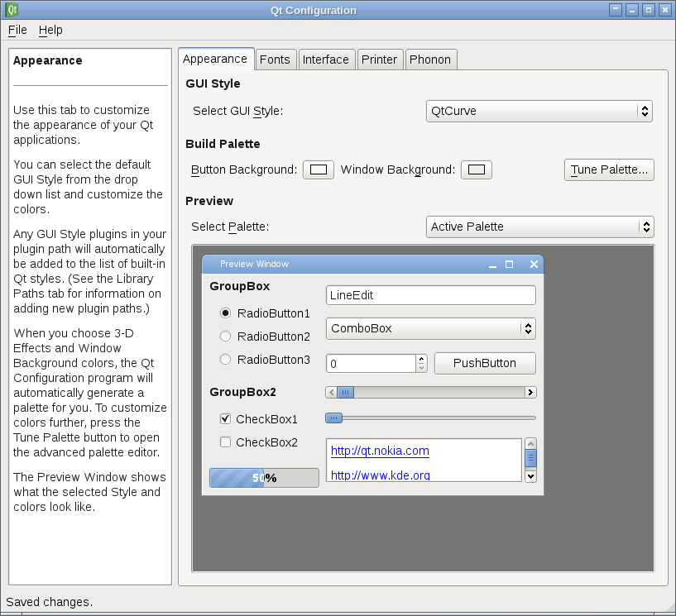Image resolution: width=676 pixels, height=616 pixels.
Task: Expand the ComboBox in preview
Action: pyautogui.click(x=431, y=329)
